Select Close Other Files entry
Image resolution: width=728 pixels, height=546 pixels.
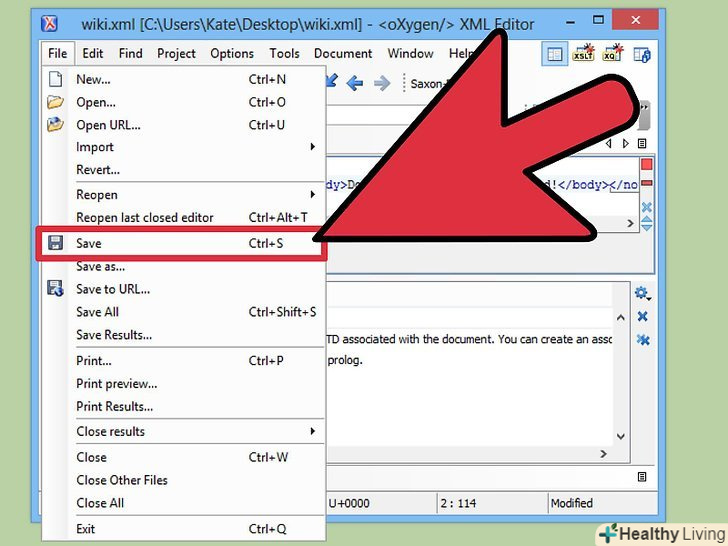[x=183, y=480]
